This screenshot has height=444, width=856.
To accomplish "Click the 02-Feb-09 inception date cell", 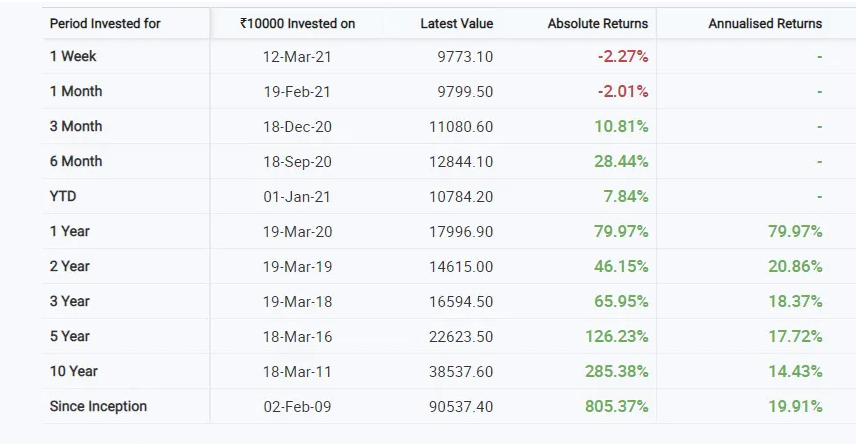I will (x=297, y=406).
